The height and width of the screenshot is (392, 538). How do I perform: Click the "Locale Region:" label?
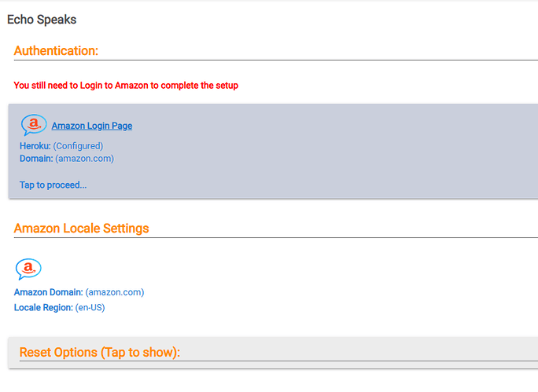coord(43,308)
